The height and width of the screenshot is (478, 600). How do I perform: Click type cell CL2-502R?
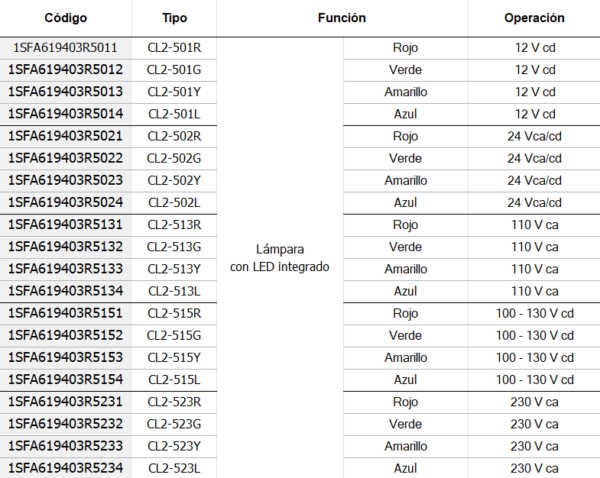pyautogui.click(x=174, y=136)
